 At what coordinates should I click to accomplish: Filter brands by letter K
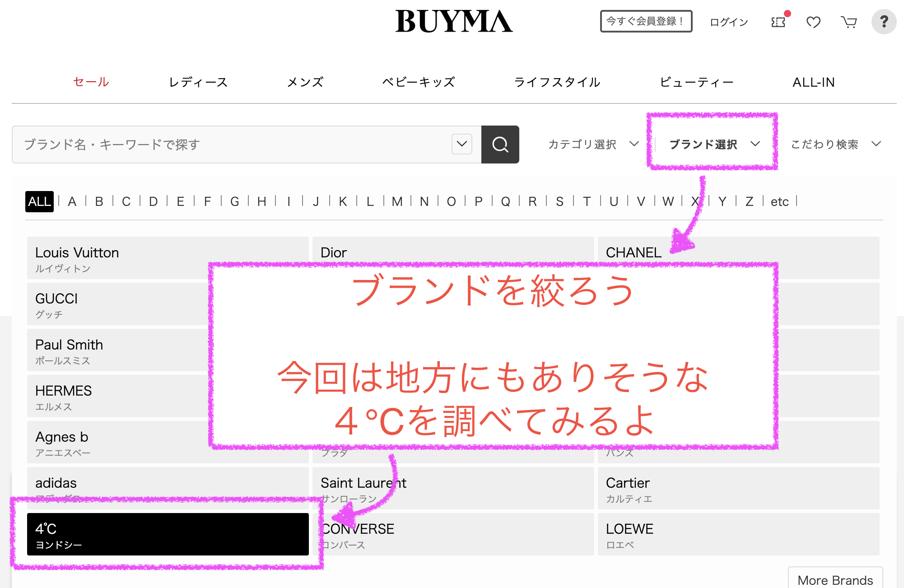[x=343, y=201]
